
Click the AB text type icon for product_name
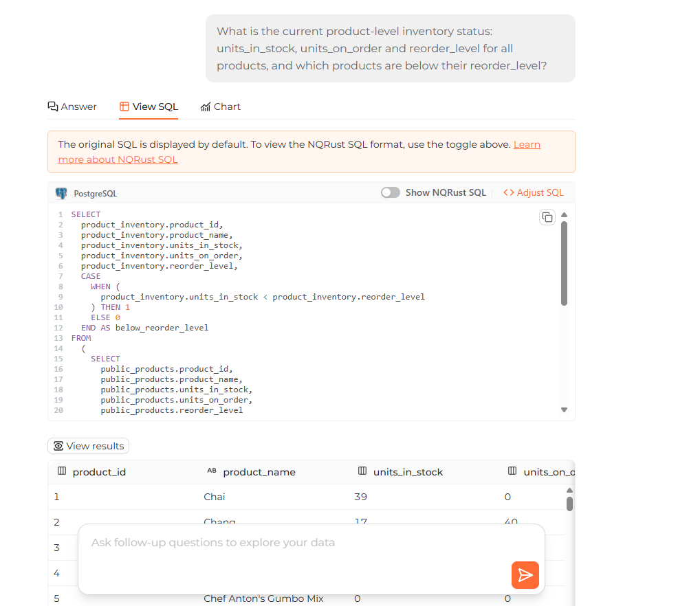(x=212, y=471)
